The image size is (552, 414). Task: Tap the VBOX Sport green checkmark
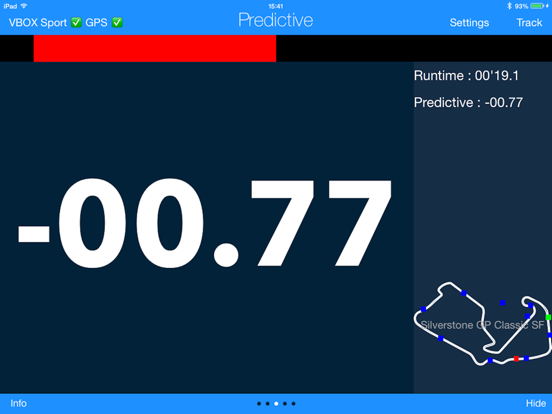pyautogui.click(x=76, y=23)
